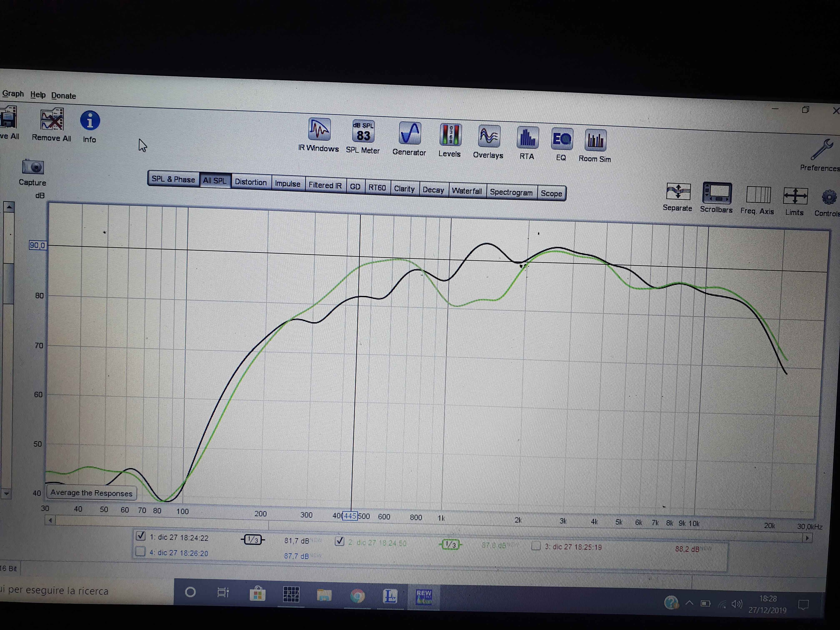The width and height of the screenshot is (840, 630).
Task: Toggle measurement 2 dic 27 18:24:50 checkbox
Action: coord(340,541)
